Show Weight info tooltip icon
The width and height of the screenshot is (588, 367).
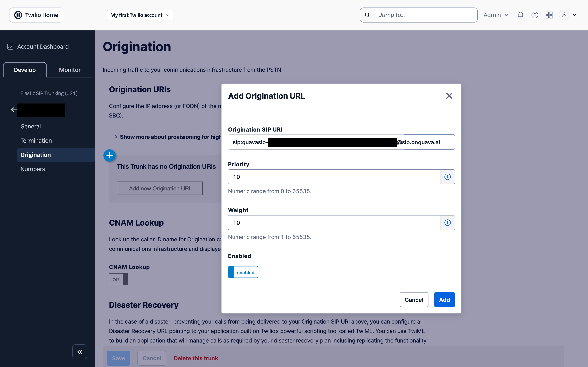click(x=448, y=223)
